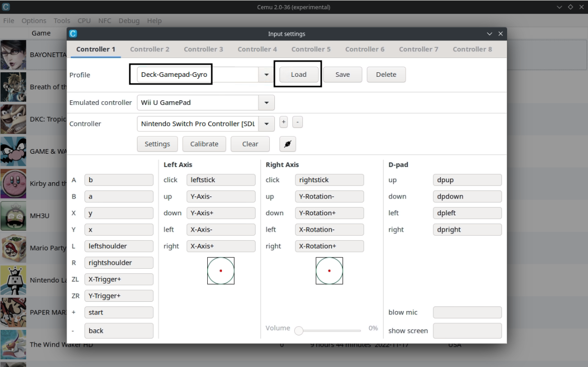Click the Cemu logo icon in Input settings titlebar

pos(73,34)
